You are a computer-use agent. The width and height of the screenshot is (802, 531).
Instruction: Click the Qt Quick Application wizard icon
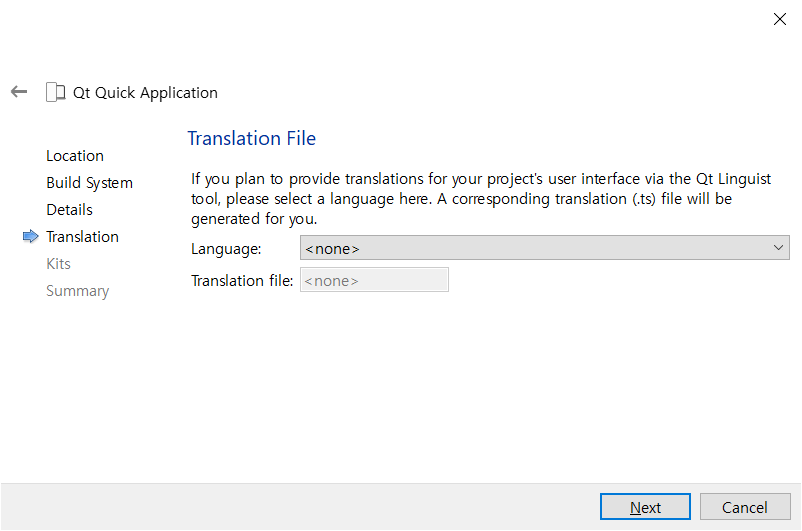coord(55,93)
